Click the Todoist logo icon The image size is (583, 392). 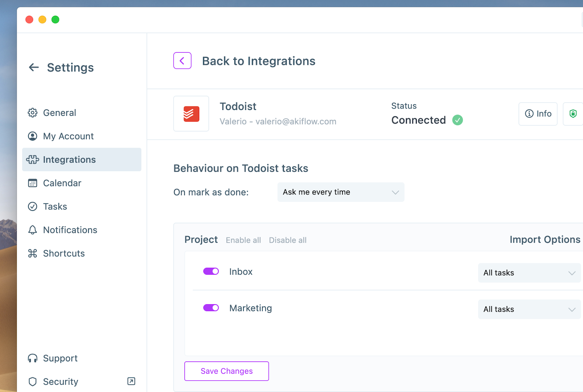pos(191,114)
